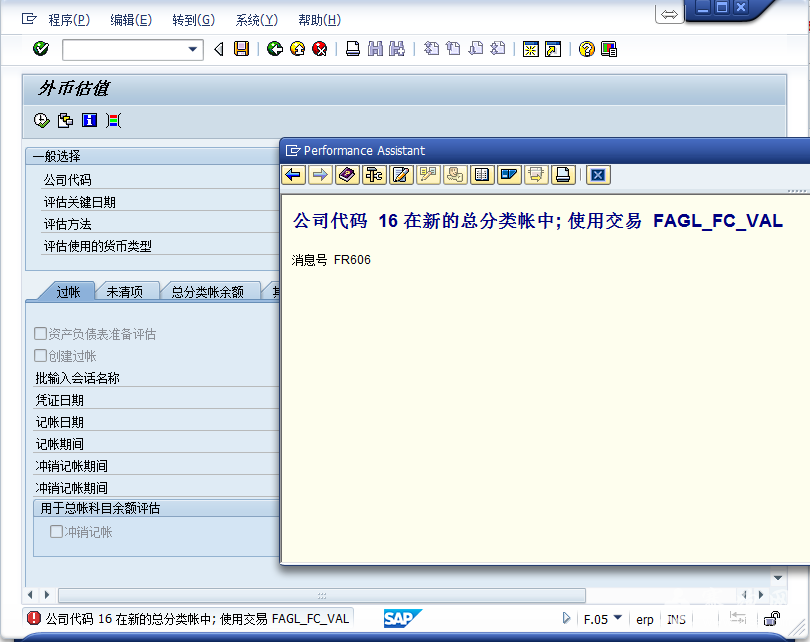
Task: Open the 帮助(H) menu
Action: 319,20
